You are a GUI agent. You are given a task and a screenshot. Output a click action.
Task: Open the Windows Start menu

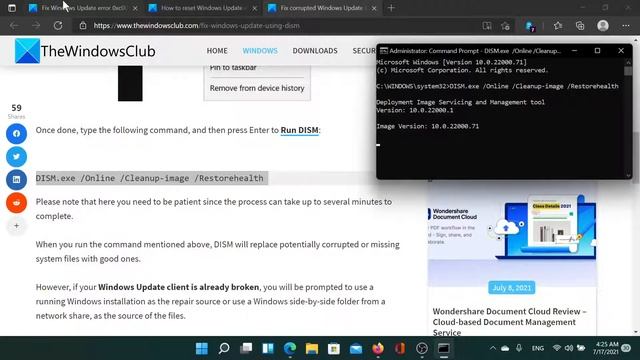202,348
